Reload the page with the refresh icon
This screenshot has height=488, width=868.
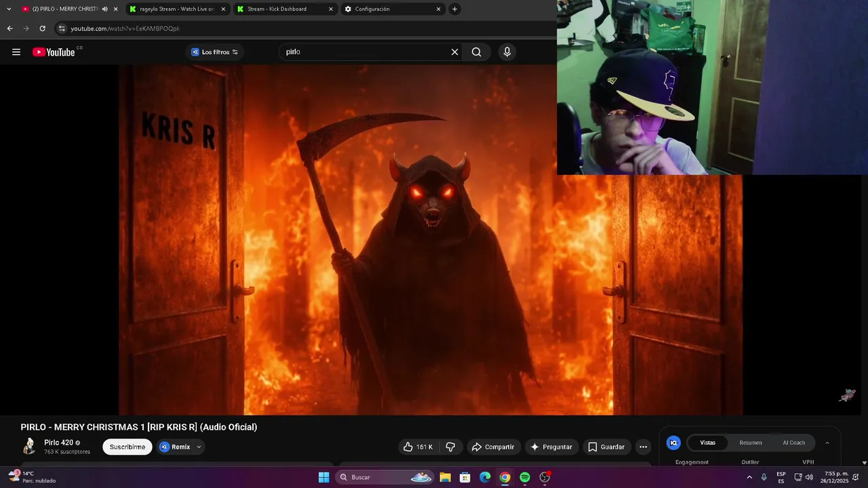[x=42, y=28]
